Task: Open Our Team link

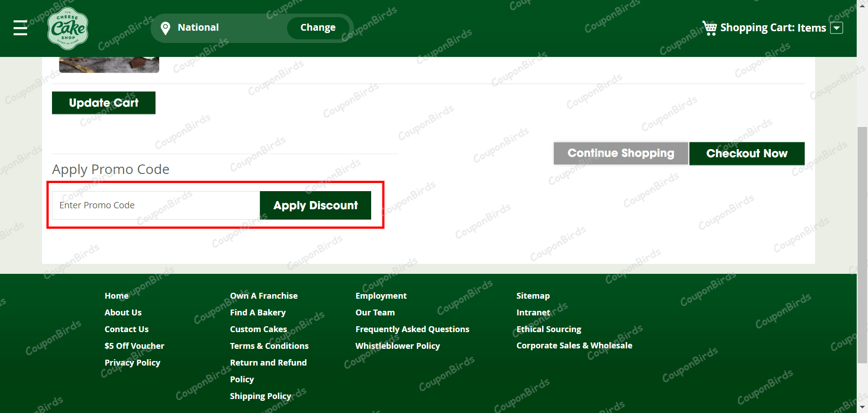Action: pyautogui.click(x=375, y=313)
